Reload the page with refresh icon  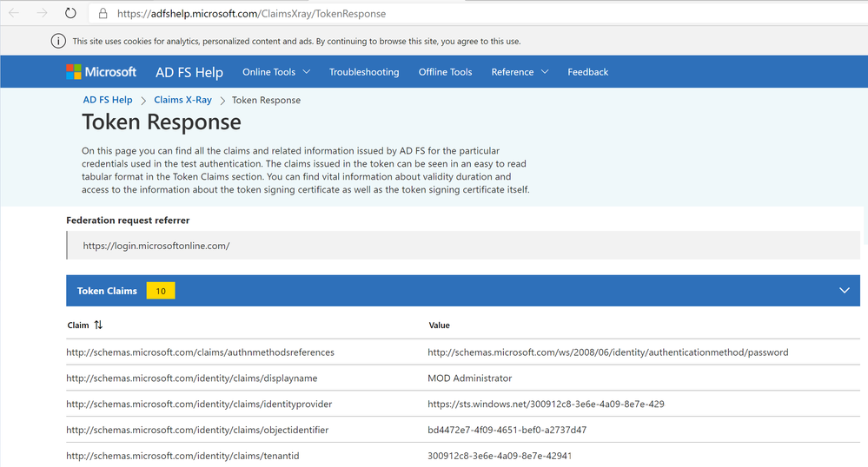tap(70, 13)
